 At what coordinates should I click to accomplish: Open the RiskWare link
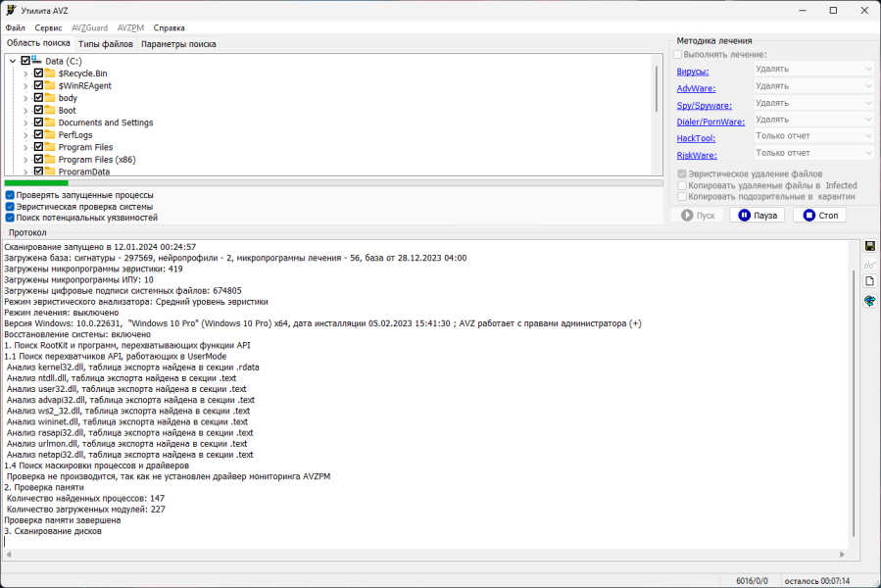(697, 156)
